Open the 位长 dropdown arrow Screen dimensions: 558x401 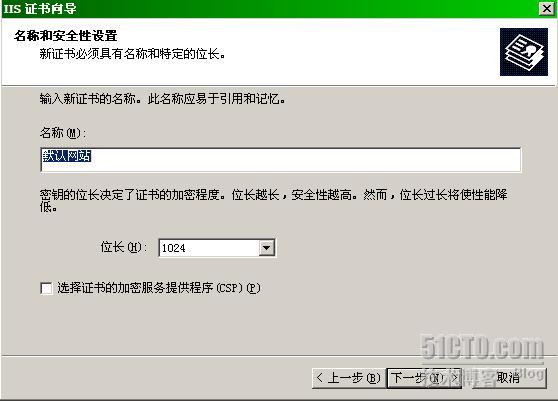(266, 248)
